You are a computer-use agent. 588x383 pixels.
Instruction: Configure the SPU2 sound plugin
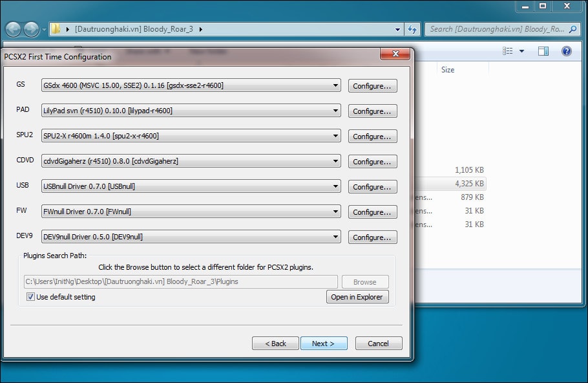click(x=372, y=136)
